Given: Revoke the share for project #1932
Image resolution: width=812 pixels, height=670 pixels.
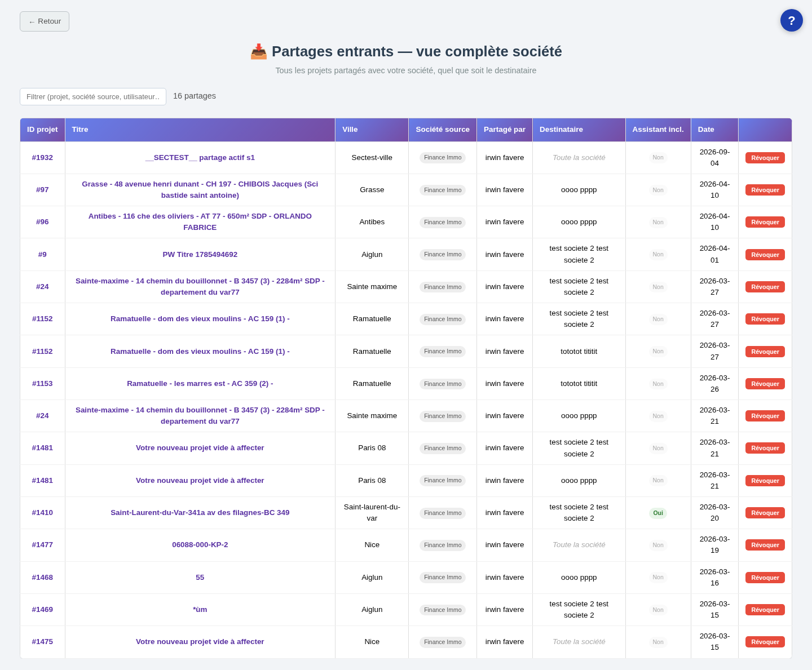Looking at the screenshot, I should tap(765, 158).
